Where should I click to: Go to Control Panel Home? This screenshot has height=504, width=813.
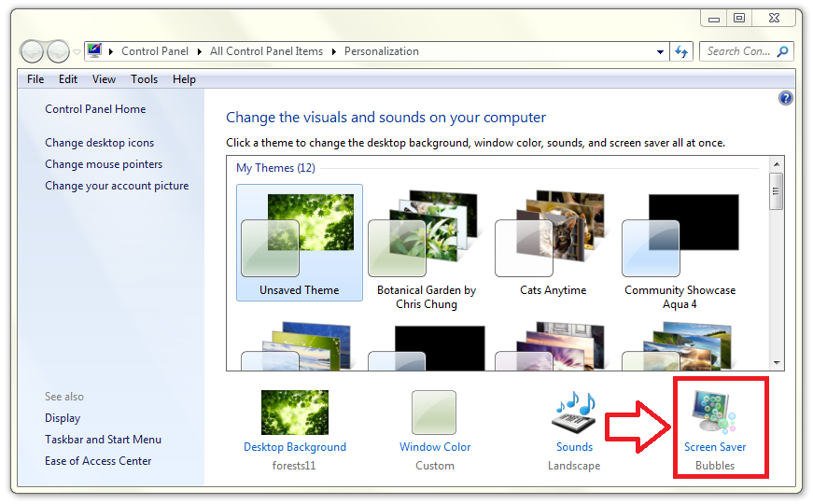coord(95,109)
